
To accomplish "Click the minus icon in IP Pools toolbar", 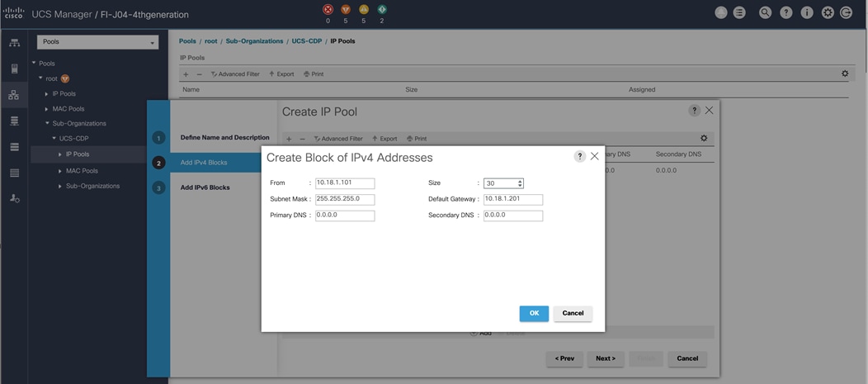I will coord(200,74).
